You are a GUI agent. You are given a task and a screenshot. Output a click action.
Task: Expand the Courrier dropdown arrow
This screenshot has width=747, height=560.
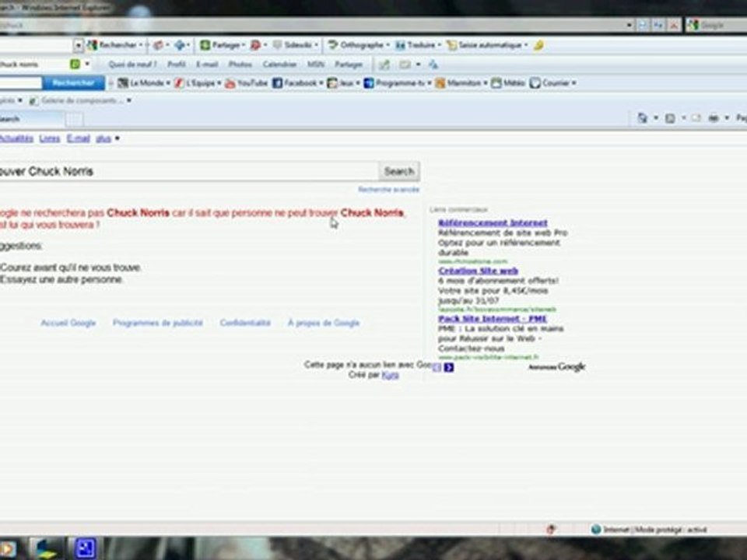(574, 83)
